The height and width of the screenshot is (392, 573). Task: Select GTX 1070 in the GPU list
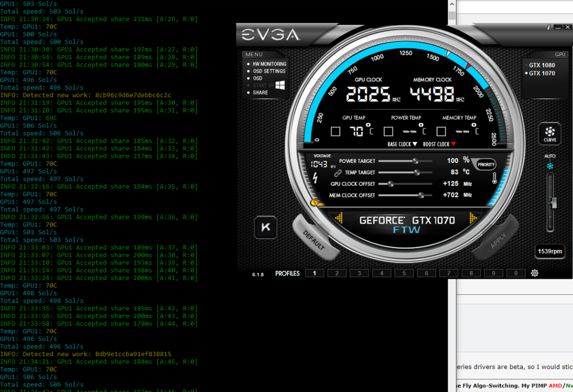(542, 73)
